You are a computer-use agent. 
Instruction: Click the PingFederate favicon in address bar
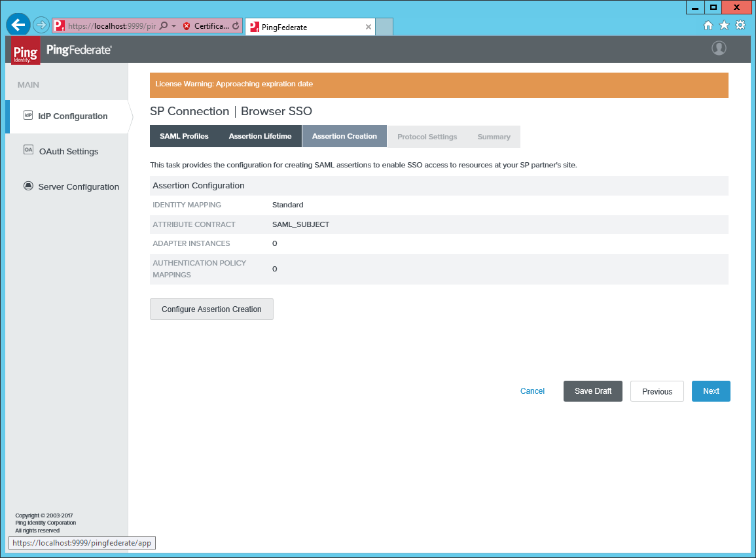click(x=60, y=26)
